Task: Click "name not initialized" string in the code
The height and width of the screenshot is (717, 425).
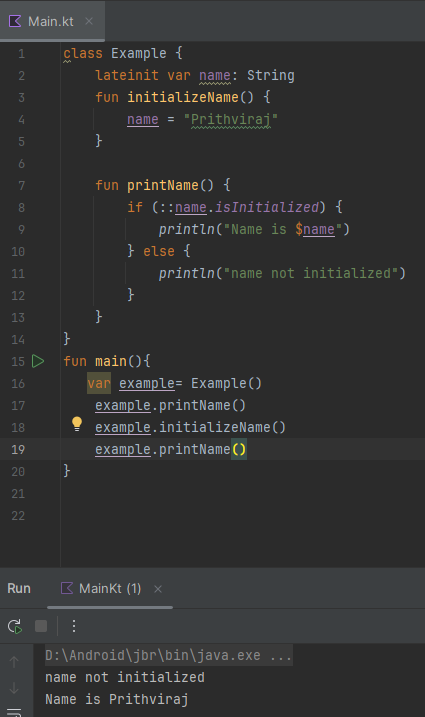Action: 310,273
